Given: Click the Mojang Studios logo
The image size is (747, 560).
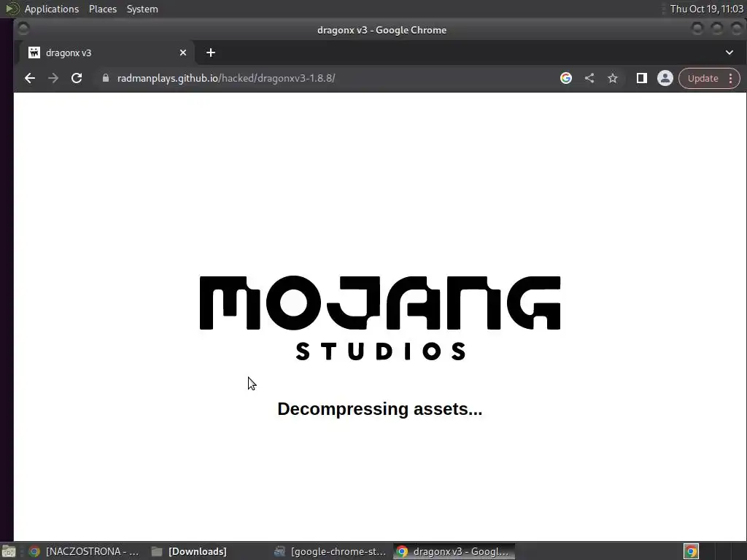Looking at the screenshot, I should pyautogui.click(x=379, y=318).
